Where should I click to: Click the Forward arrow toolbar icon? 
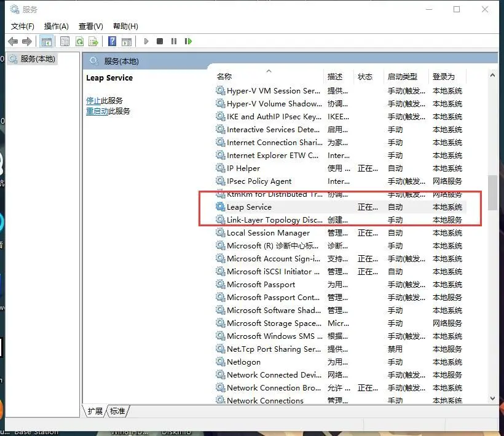click(x=27, y=41)
